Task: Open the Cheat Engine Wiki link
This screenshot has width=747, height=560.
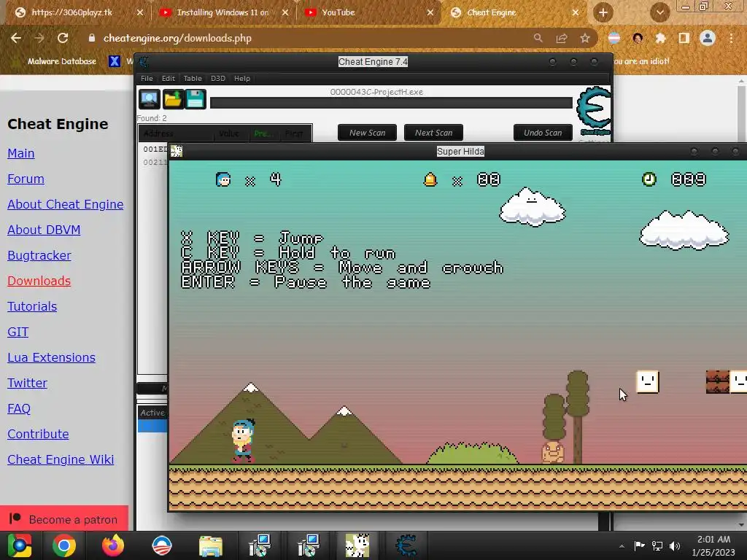Action: point(61,459)
